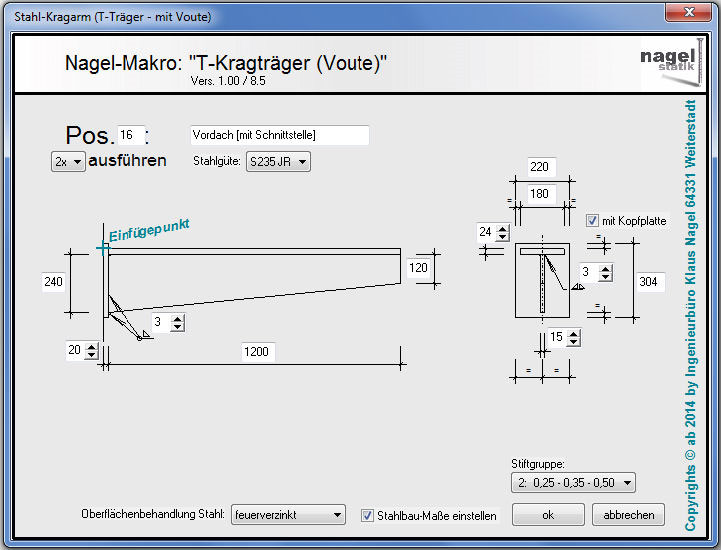Increase the 24 flange thickness stepper

click(x=502, y=228)
